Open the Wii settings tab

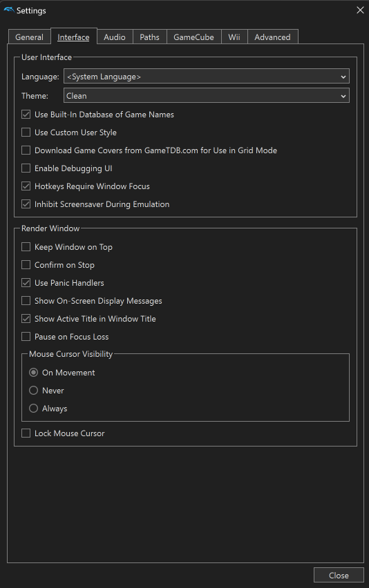click(234, 37)
